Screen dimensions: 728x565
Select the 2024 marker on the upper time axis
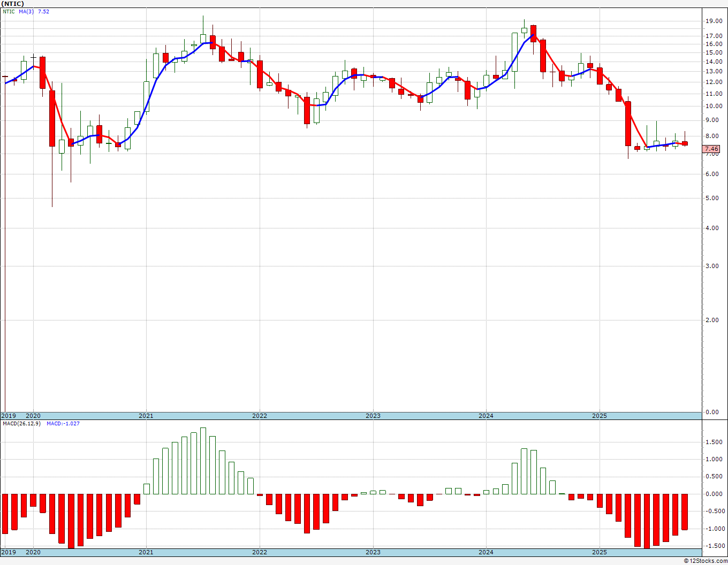click(486, 416)
